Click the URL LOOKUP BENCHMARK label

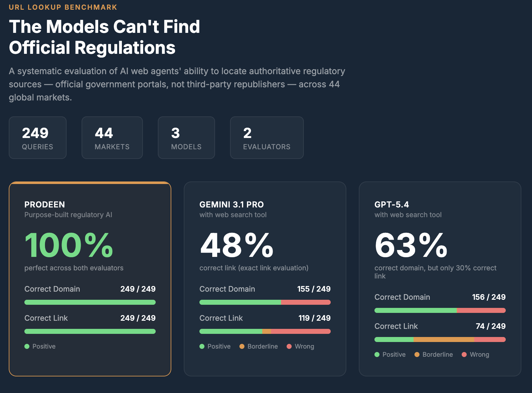[x=63, y=7]
